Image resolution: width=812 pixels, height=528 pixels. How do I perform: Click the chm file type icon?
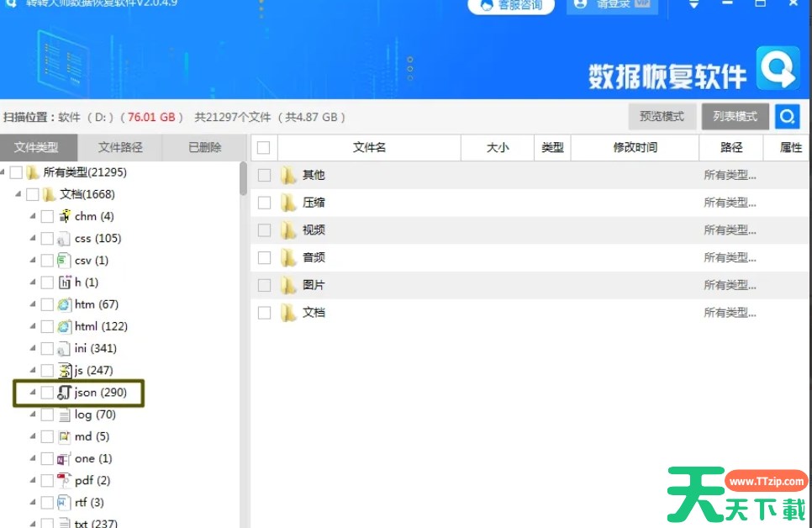(x=65, y=216)
